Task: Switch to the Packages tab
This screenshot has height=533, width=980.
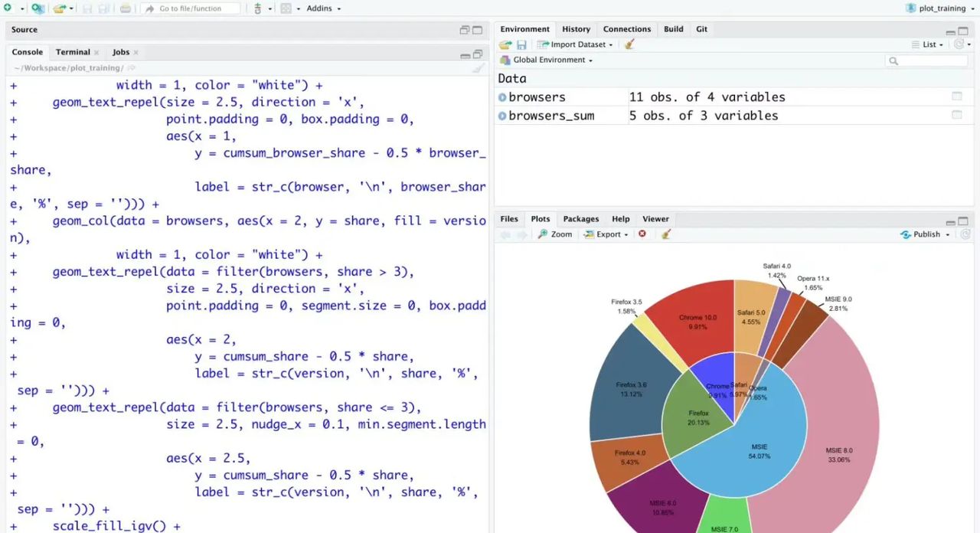Action: click(580, 219)
